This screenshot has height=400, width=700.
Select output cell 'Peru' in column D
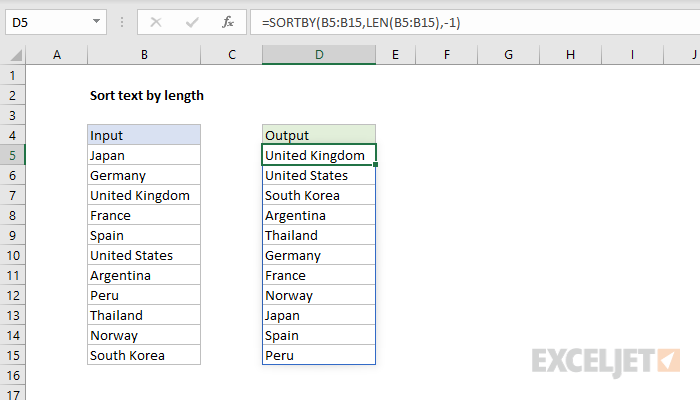click(x=319, y=355)
